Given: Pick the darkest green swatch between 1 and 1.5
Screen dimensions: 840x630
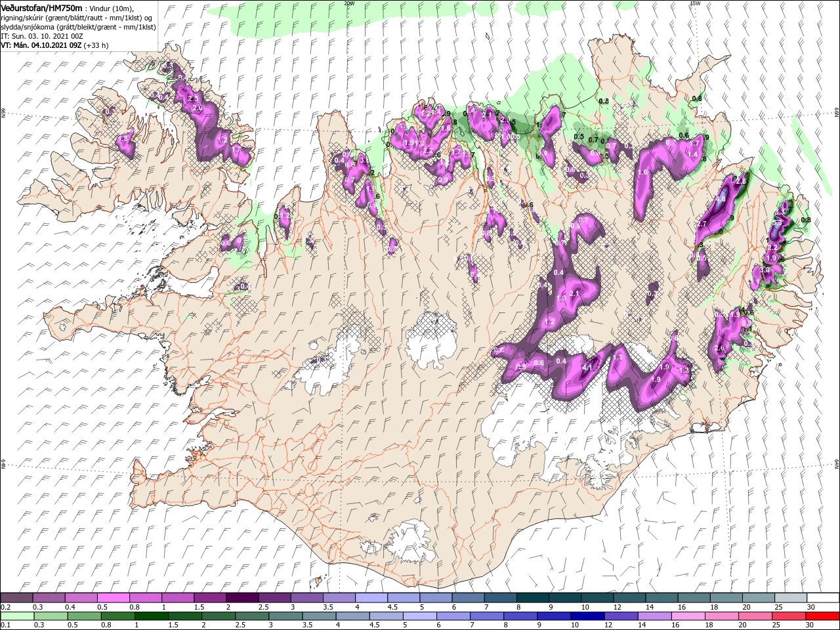Looking at the screenshot, I should coord(151,616).
